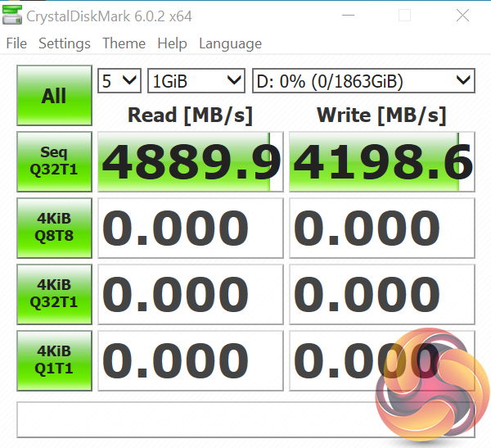Start the 4KiB Q1T1 test

(x=55, y=361)
